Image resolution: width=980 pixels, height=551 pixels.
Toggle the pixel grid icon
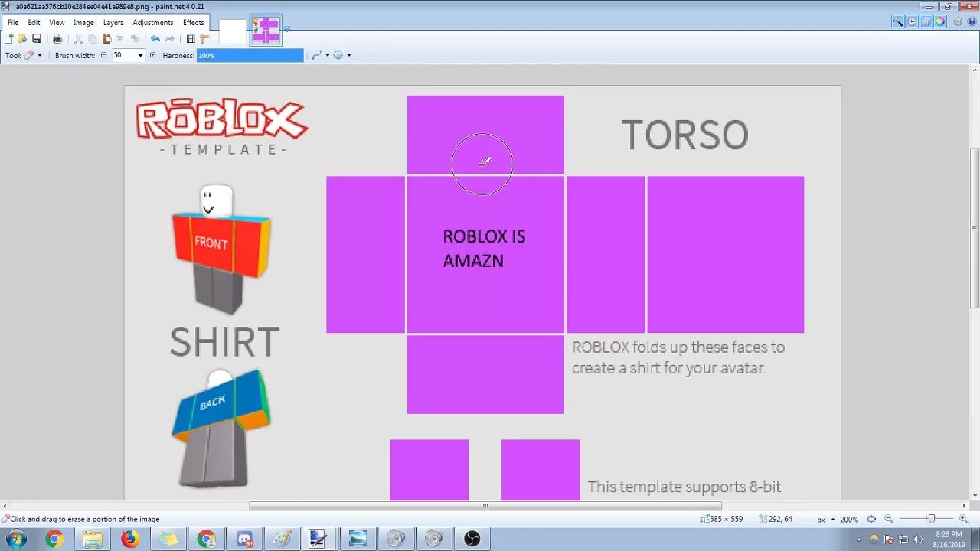tap(191, 39)
